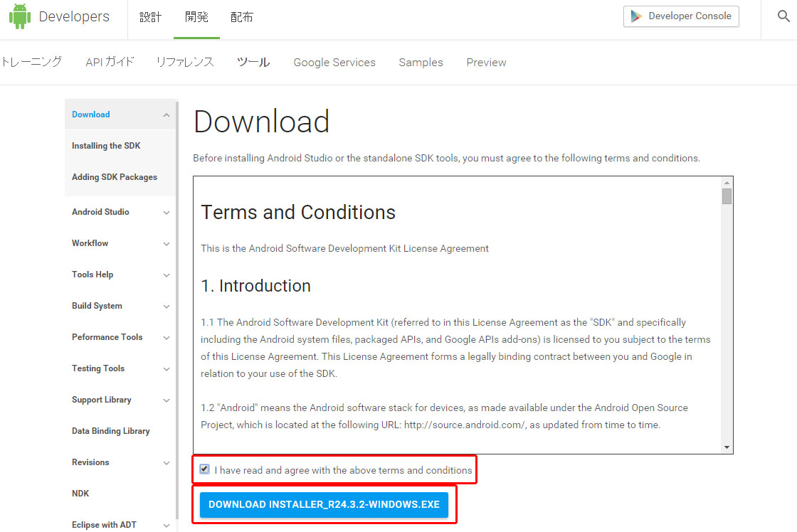Open the Support Library sidebar link
Viewport: 797px width, 532px height.
tap(102, 400)
